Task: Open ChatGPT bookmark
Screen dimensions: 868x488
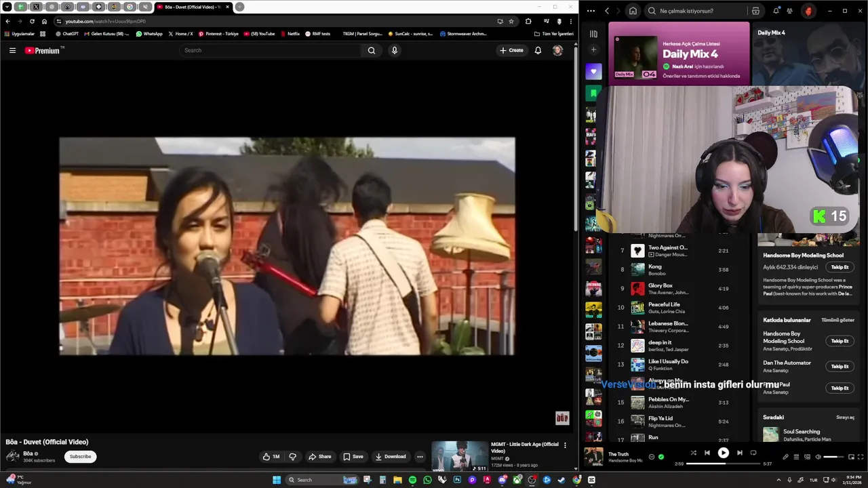Action: [x=67, y=34]
